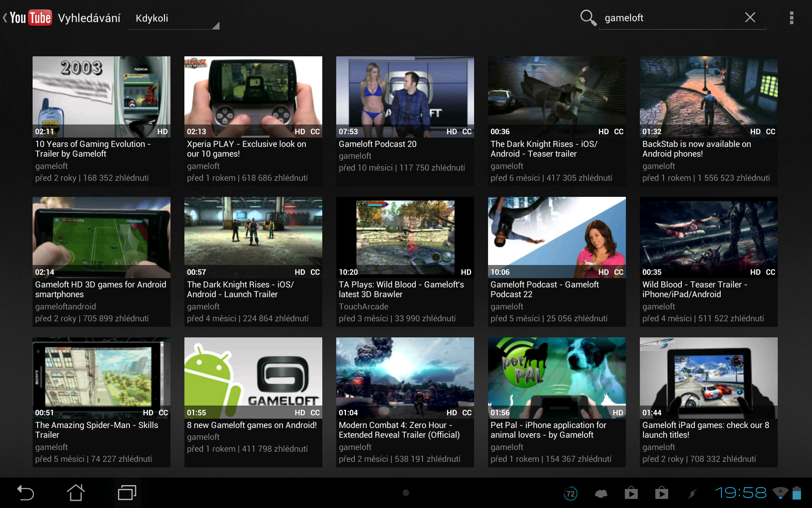812x508 pixels.
Task: Tap 'před 3 měsíci | 33 990 zhlédnutí'
Action: [x=397, y=318]
